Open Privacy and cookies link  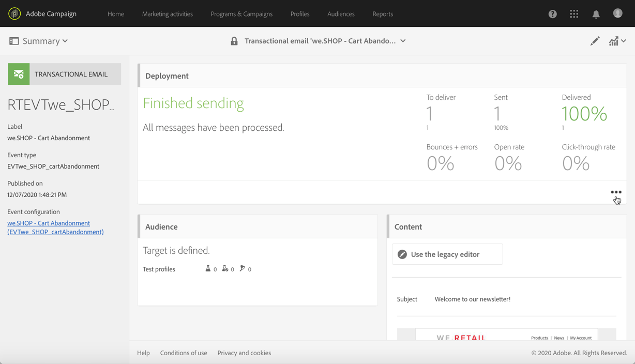coord(244,353)
